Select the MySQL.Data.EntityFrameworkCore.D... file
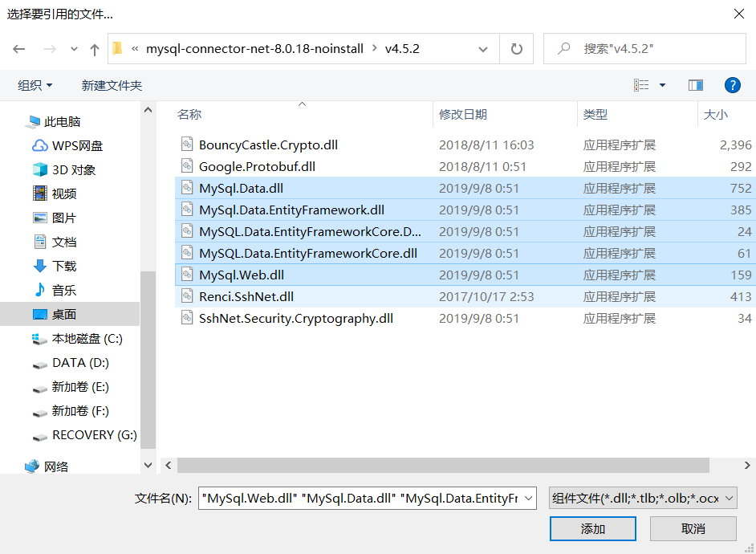 click(465, 231)
